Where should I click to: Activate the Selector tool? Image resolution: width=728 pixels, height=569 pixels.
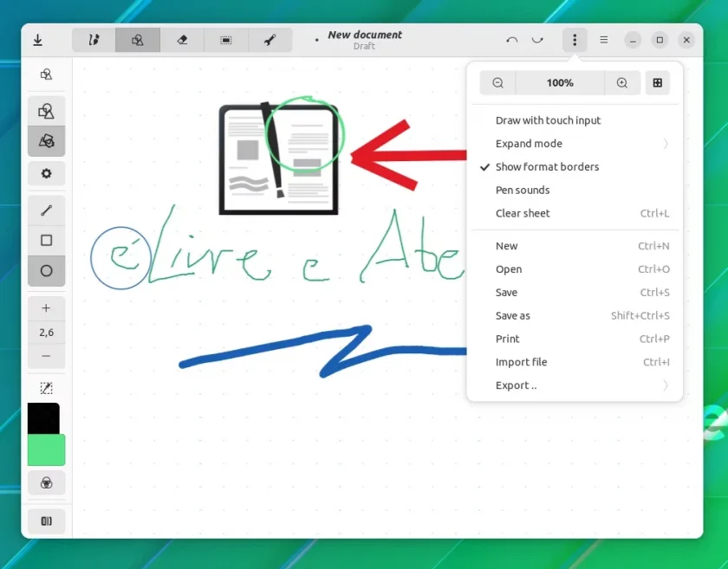point(226,40)
